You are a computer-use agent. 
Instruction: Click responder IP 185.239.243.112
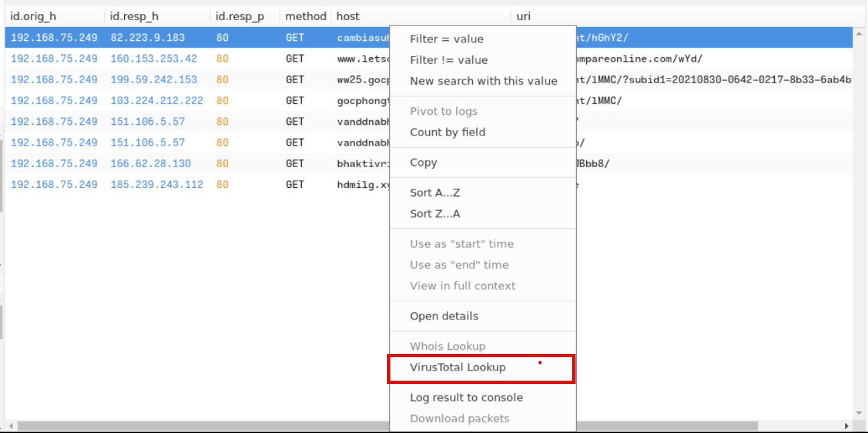(x=156, y=184)
